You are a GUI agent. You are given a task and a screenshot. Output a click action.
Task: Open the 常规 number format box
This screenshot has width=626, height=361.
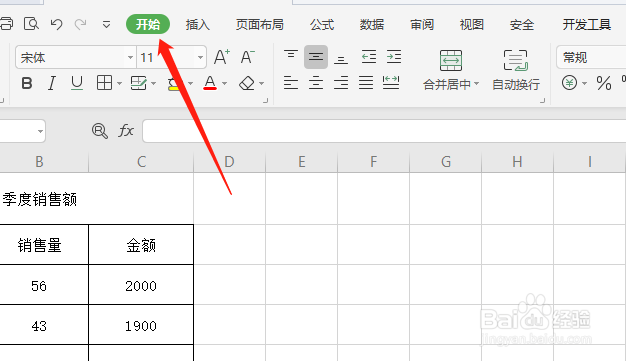click(591, 58)
